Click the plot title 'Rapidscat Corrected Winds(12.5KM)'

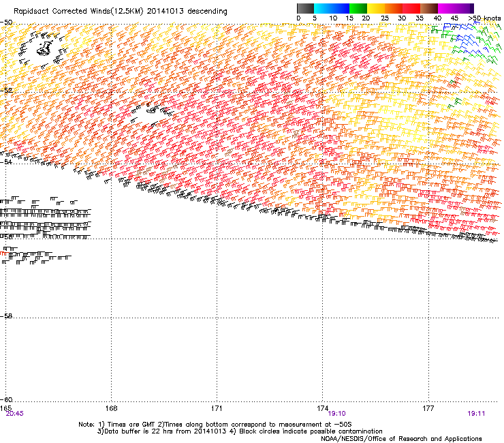(x=78, y=12)
